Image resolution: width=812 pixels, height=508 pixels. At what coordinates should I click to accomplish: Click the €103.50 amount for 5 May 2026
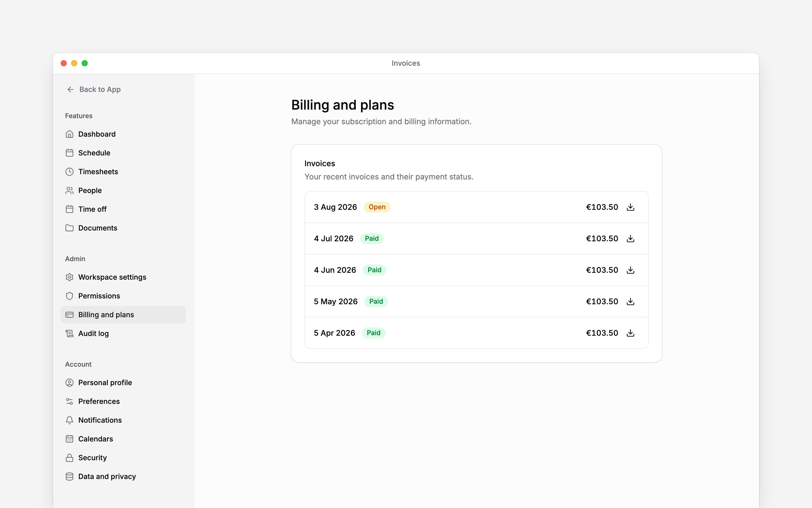(x=602, y=301)
